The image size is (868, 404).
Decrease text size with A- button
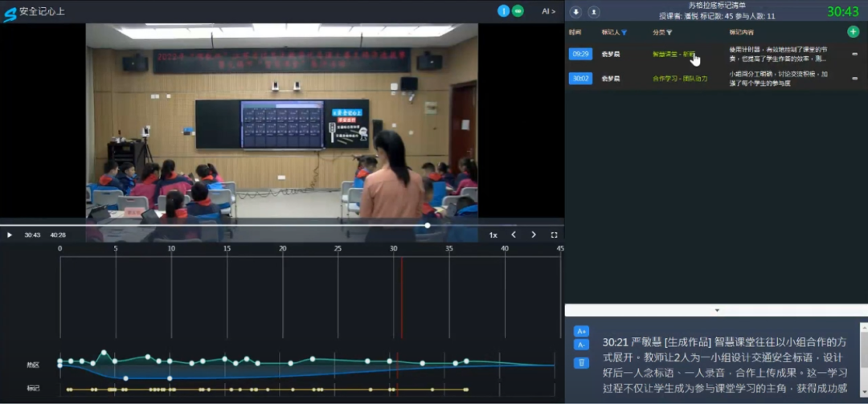pos(581,345)
